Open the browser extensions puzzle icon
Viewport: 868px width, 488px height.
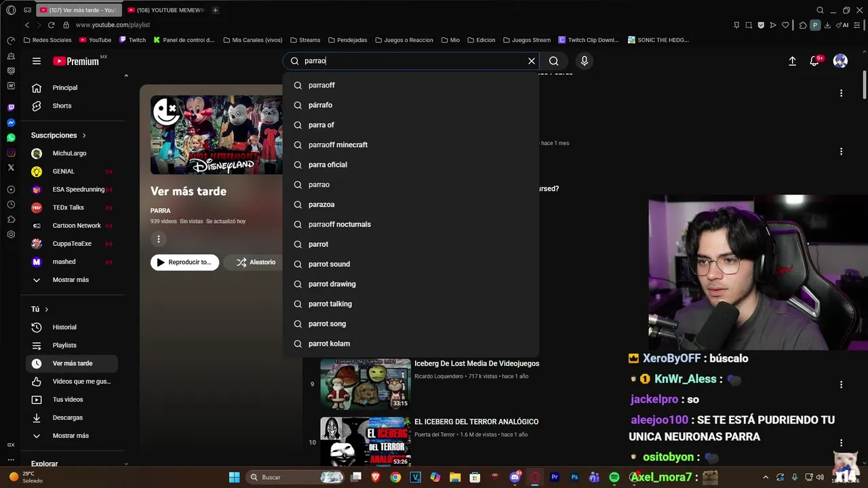(x=803, y=25)
